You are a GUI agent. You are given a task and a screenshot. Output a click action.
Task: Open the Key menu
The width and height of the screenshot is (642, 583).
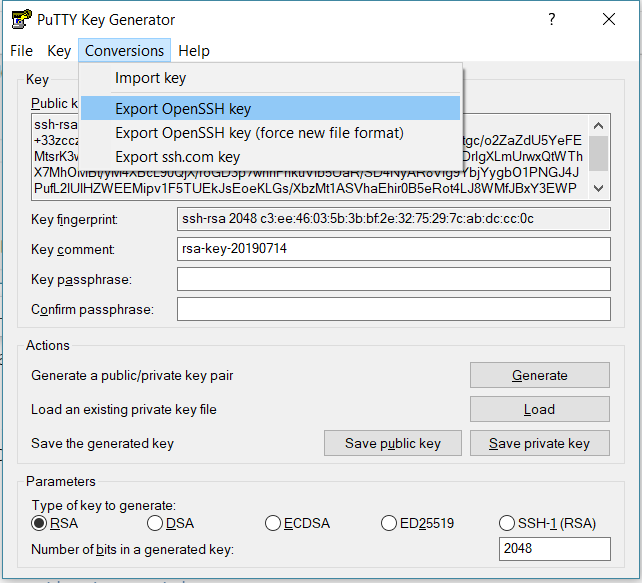pyautogui.click(x=59, y=51)
